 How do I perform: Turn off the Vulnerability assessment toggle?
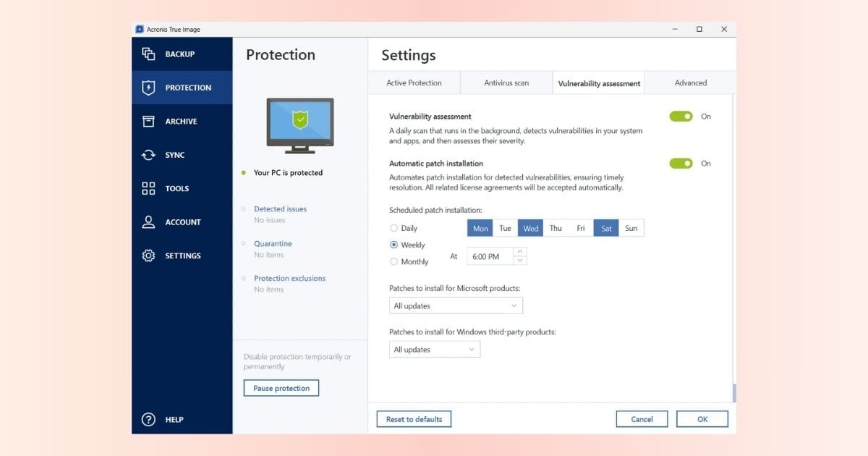click(x=681, y=117)
